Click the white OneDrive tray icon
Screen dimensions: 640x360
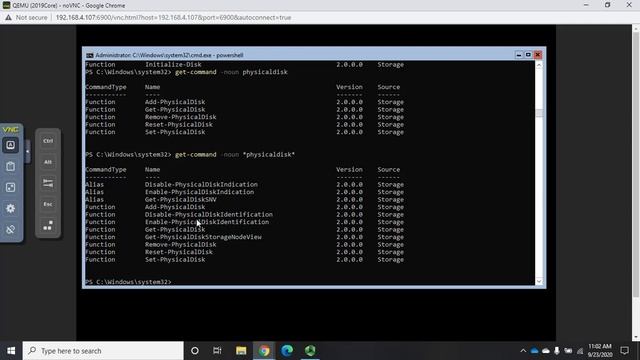546,351
